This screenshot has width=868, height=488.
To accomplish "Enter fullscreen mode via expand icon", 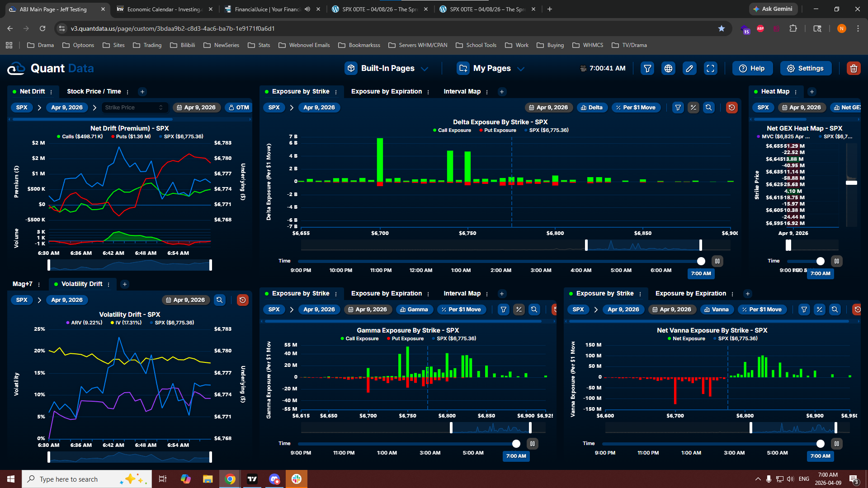I will coord(711,68).
